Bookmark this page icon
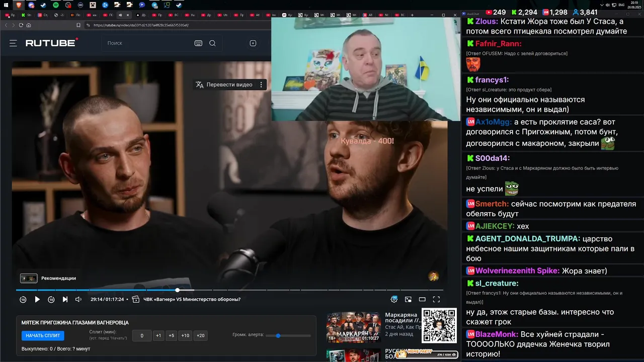This screenshot has height=362, width=644. [78, 25]
